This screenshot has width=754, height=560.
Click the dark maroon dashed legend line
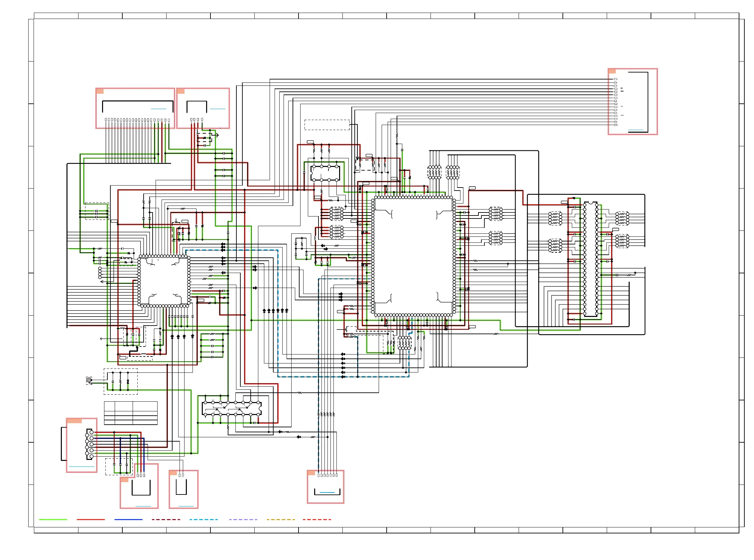coord(166,519)
